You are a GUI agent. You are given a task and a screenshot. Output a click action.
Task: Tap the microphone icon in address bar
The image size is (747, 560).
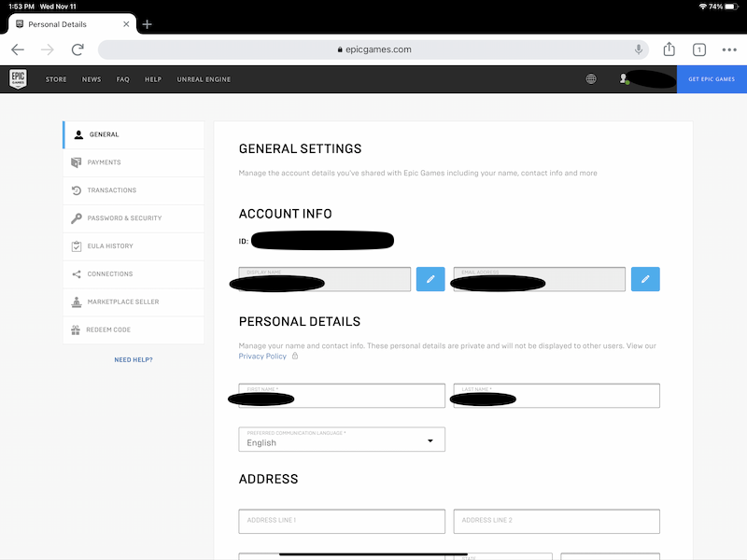click(x=639, y=49)
